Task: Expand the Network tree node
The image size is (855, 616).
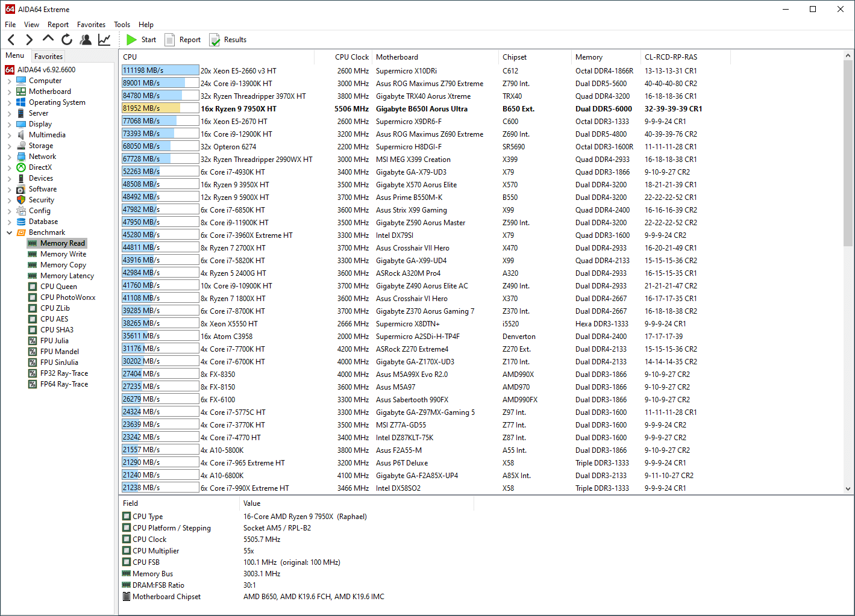Action: (9, 157)
